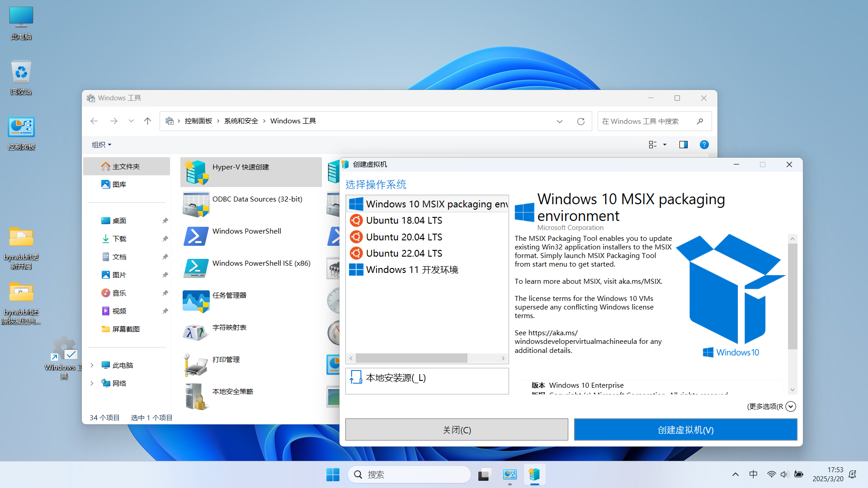Click Control Panel taskbar icon
This screenshot has width=868, height=488.
pyautogui.click(x=509, y=474)
